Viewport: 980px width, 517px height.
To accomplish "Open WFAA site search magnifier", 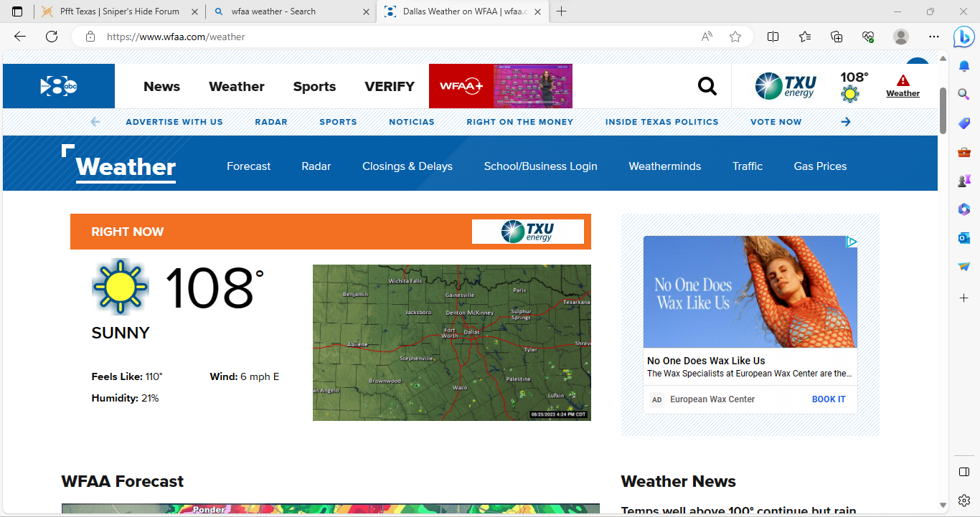I will (707, 87).
